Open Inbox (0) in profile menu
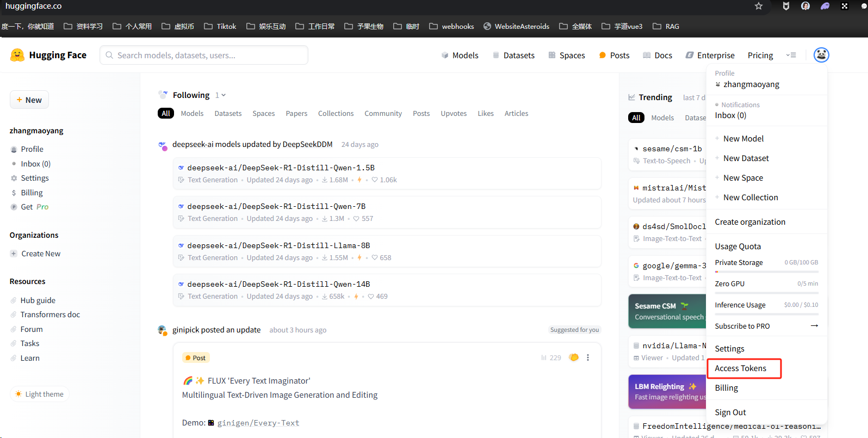This screenshot has width=868, height=438. tap(730, 115)
